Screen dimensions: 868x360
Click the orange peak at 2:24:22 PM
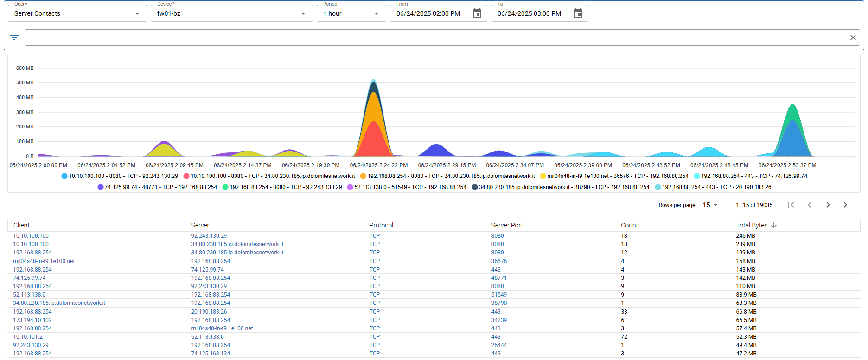click(374, 107)
